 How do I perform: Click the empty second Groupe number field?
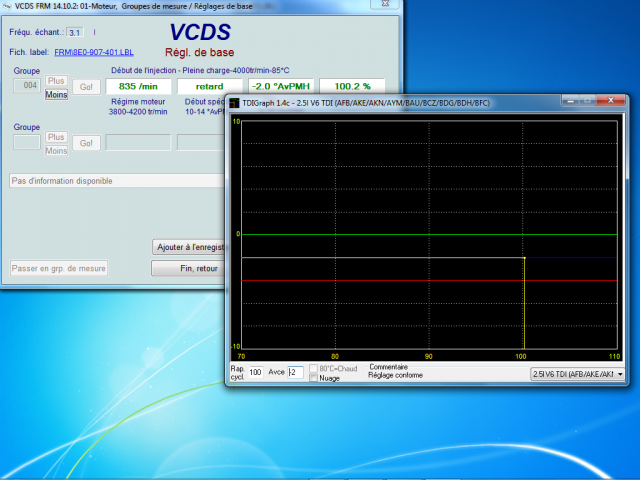click(27, 142)
